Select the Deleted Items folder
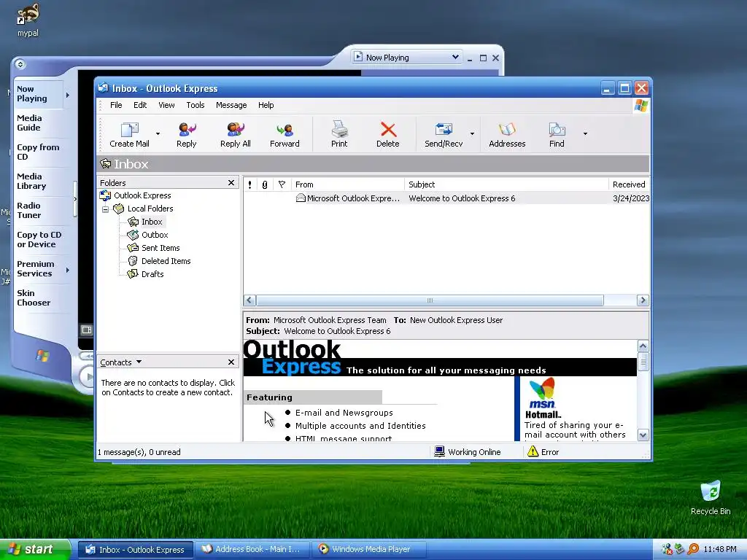 (x=166, y=261)
